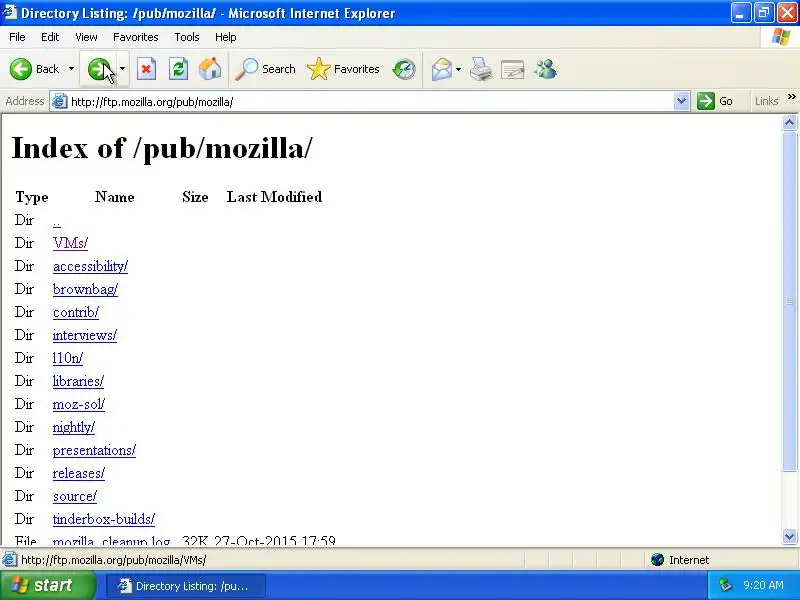This screenshot has height=600, width=800.
Task: Refresh the page using the green arrows icon
Action: coord(179,69)
